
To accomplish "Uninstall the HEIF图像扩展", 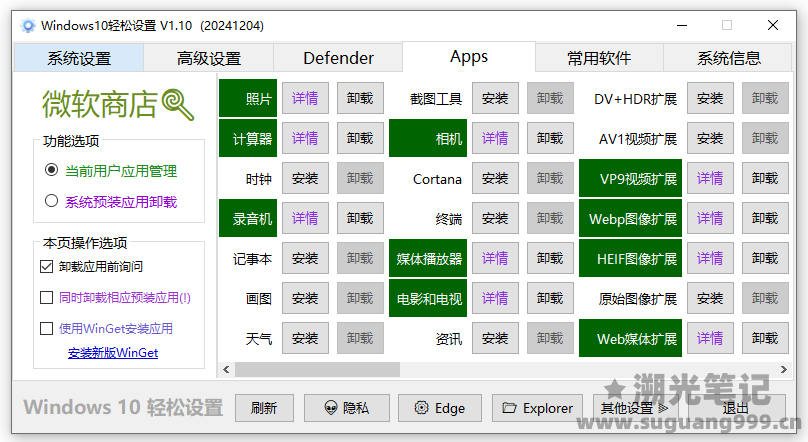I will tap(765, 258).
